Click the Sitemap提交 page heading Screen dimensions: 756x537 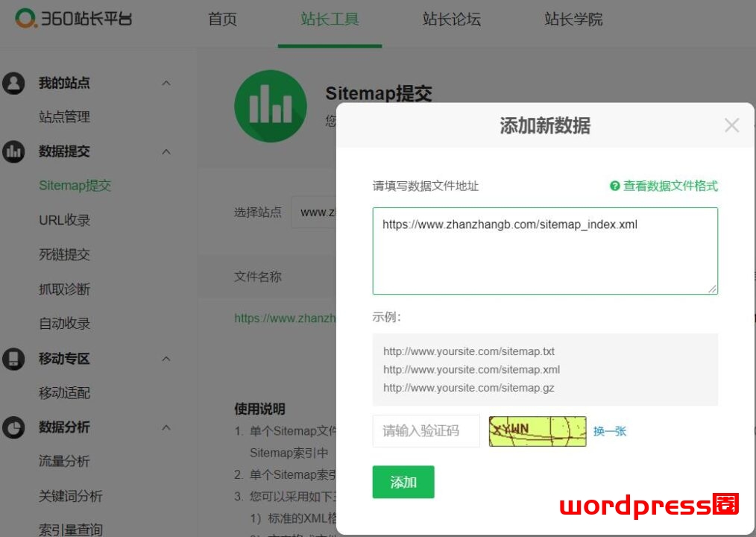coord(379,93)
